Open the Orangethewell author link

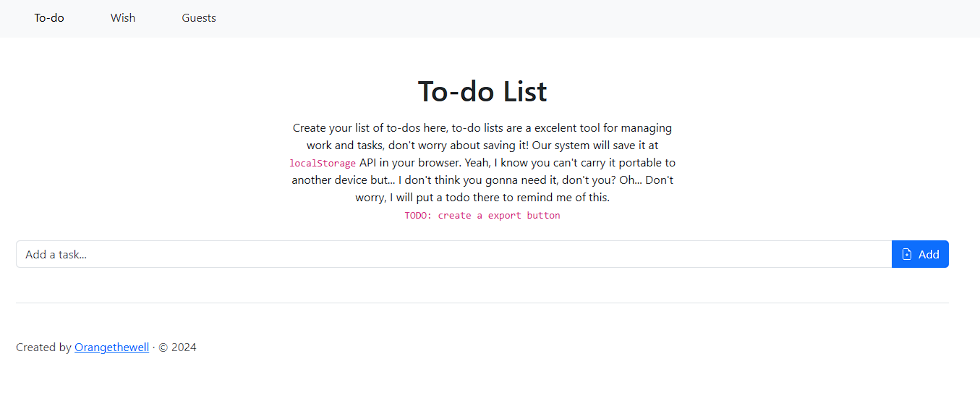pyautogui.click(x=111, y=347)
